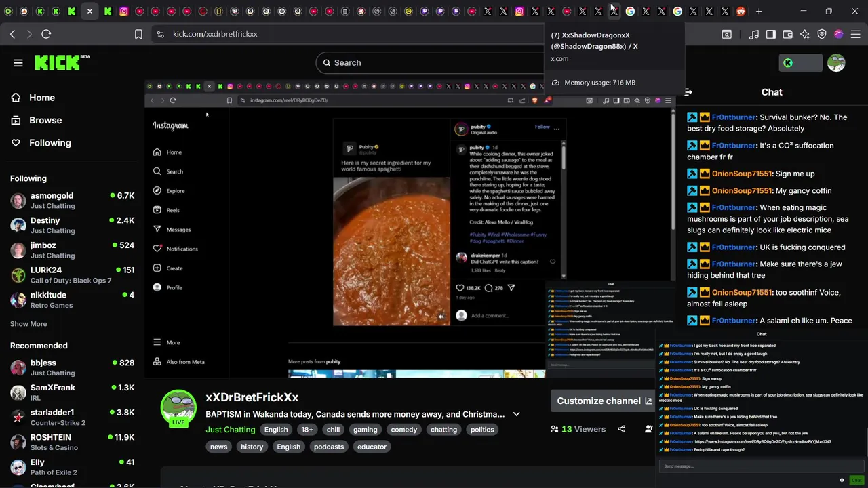Switch to the Reddit tab
The height and width of the screenshot is (488, 868).
741,11
